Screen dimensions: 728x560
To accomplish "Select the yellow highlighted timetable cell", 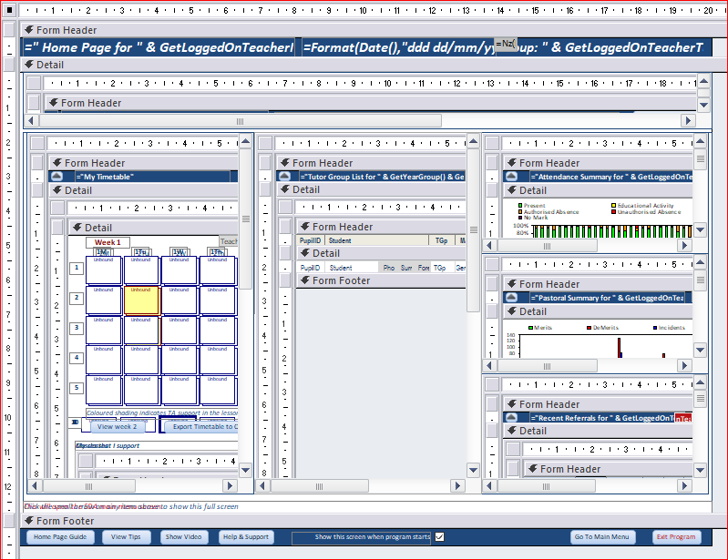I will pyautogui.click(x=141, y=300).
